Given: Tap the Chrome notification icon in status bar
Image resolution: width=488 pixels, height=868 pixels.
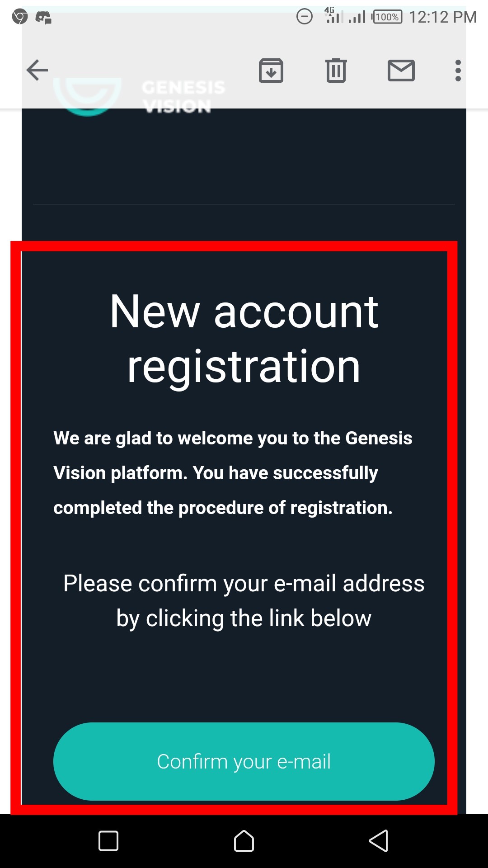Looking at the screenshot, I should point(20,17).
